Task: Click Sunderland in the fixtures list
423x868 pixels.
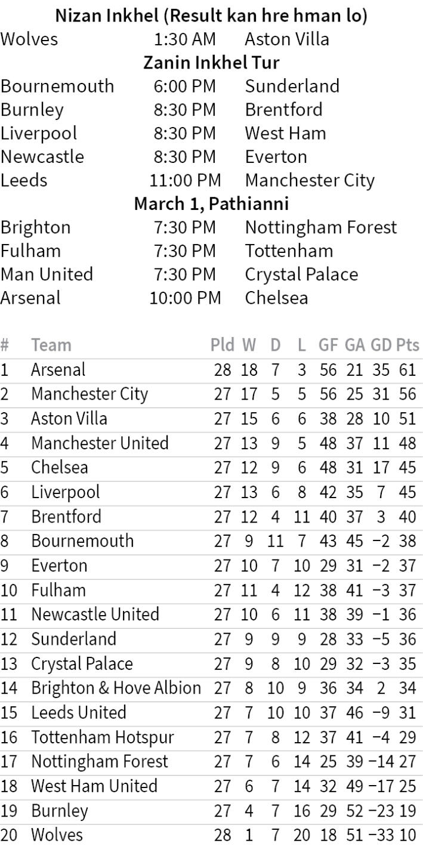Action: click(x=292, y=86)
